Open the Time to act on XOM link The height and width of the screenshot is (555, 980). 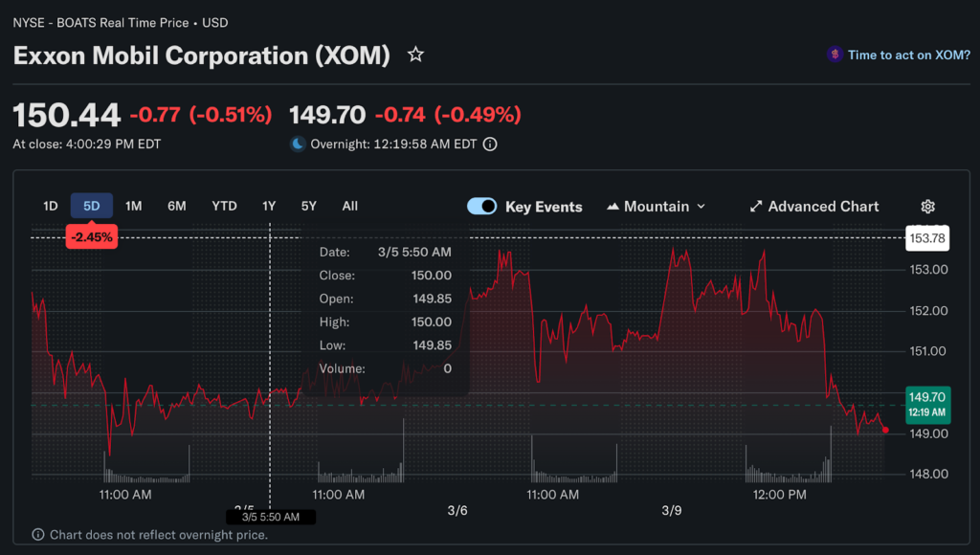pos(908,55)
